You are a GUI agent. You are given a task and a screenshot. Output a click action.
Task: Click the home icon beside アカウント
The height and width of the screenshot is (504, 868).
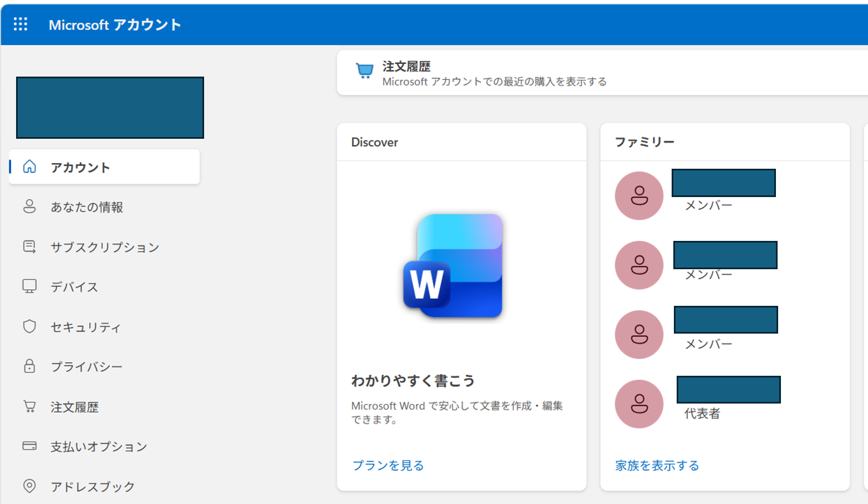(29, 167)
